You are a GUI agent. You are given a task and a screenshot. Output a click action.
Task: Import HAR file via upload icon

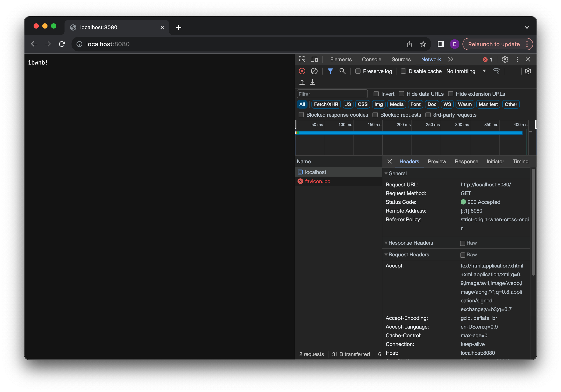[302, 82]
